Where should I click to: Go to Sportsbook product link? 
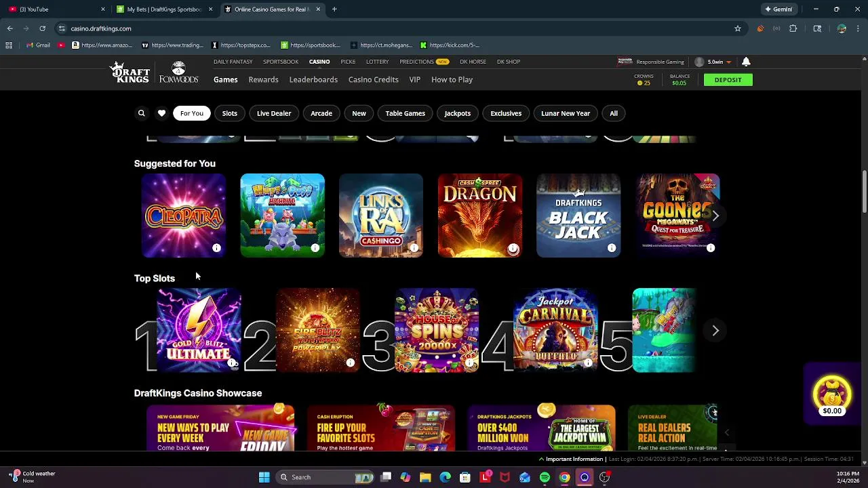281,62
